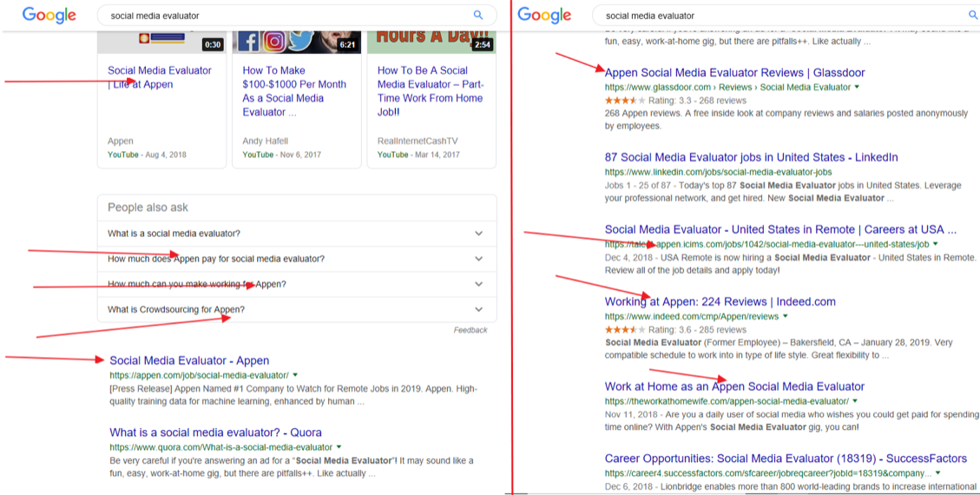Click 'YouTube - Mar 14, 2017' text
The height and width of the screenshot is (495, 980).
click(x=418, y=155)
